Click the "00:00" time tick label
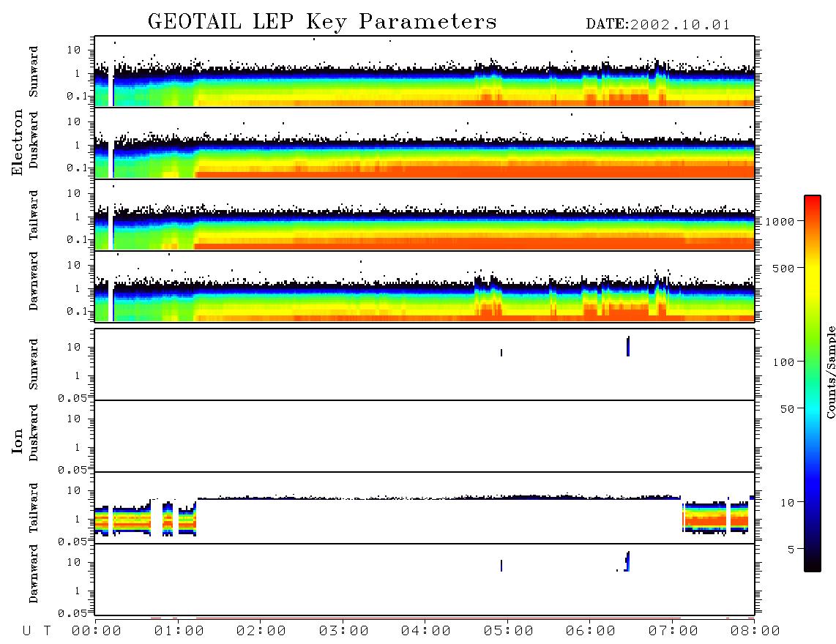This screenshot has width=836, height=644. pyautogui.click(x=97, y=632)
